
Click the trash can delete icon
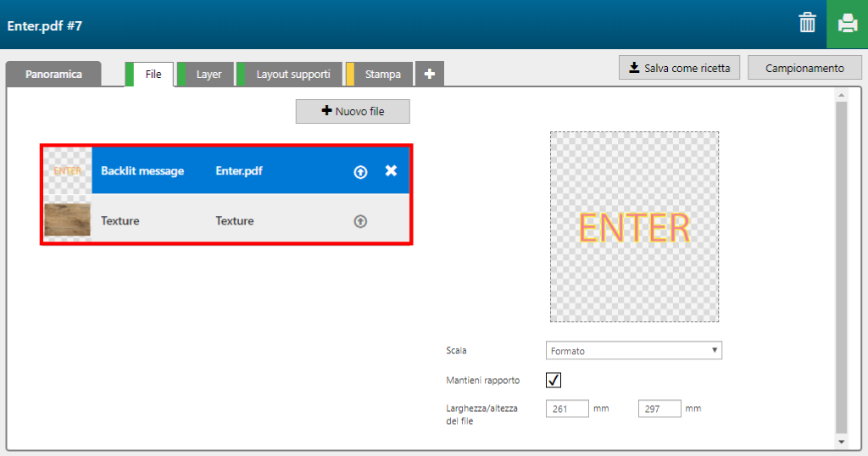807,23
